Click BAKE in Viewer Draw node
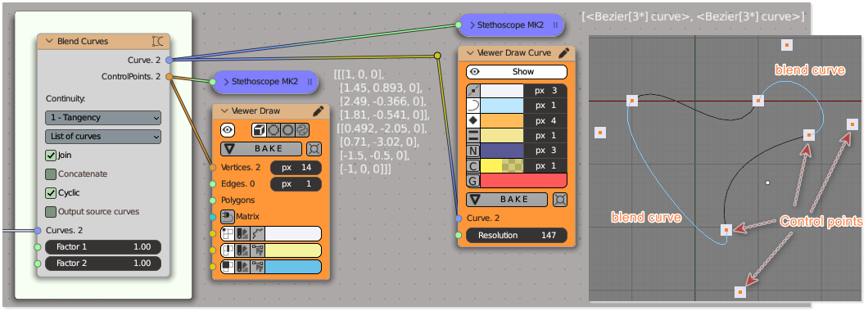The width and height of the screenshot is (868, 311). point(261,149)
